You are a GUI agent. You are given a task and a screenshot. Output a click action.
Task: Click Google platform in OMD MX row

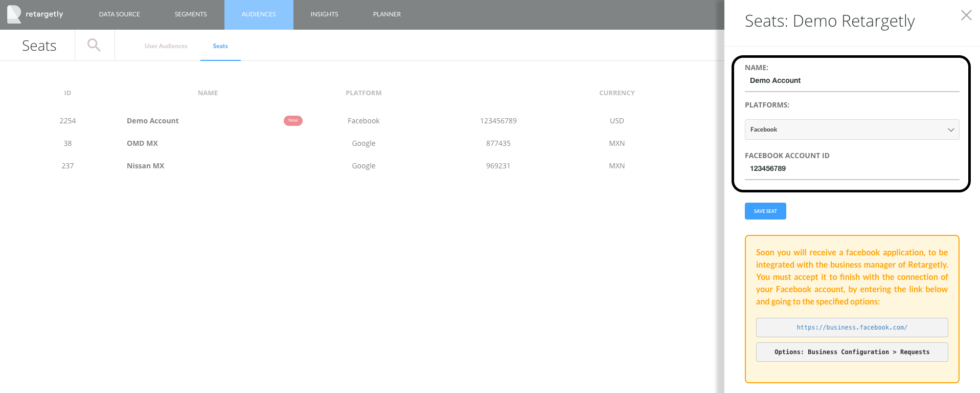363,143
